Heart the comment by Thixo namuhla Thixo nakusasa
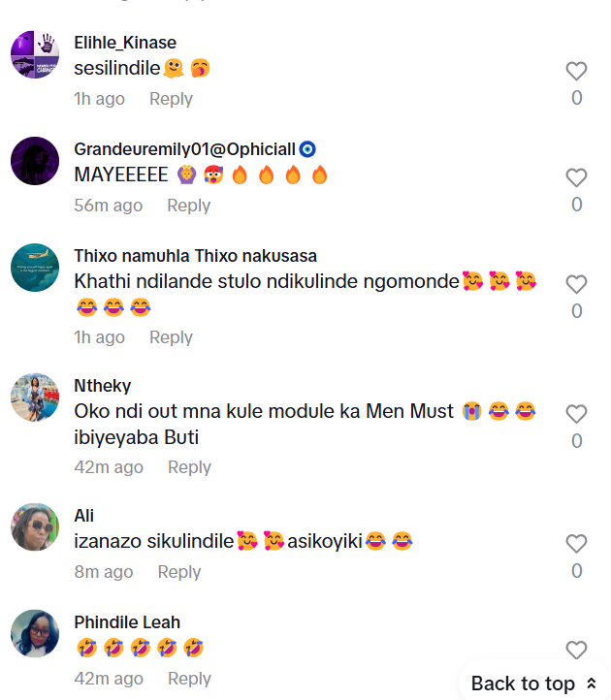This screenshot has height=700, width=611. click(x=576, y=284)
